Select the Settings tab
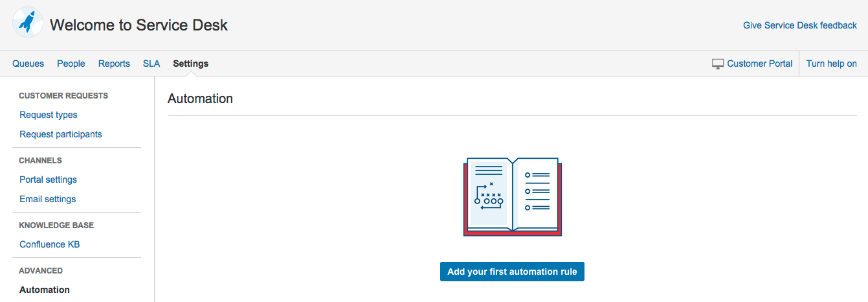 [x=190, y=64]
